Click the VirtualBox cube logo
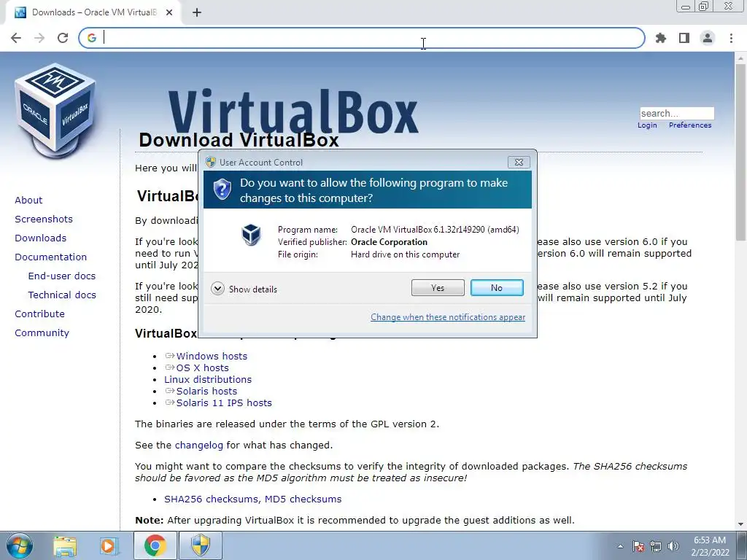The image size is (747, 560). 55,111
